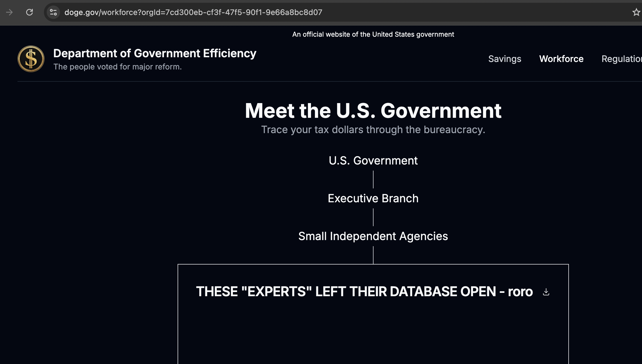Select the database open banner text
The width and height of the screenshot is (642, 364).
click(x=364, y=291)
